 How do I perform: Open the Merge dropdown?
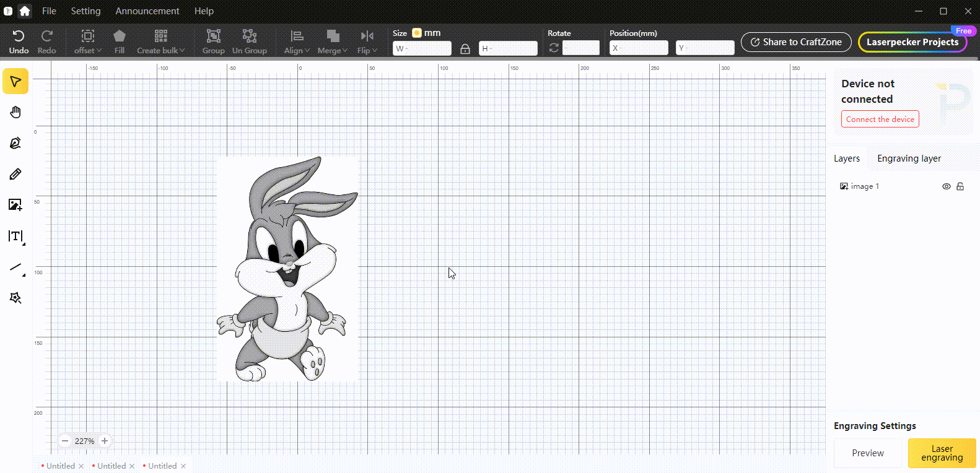pyautogui.click(x=333, y=42)
